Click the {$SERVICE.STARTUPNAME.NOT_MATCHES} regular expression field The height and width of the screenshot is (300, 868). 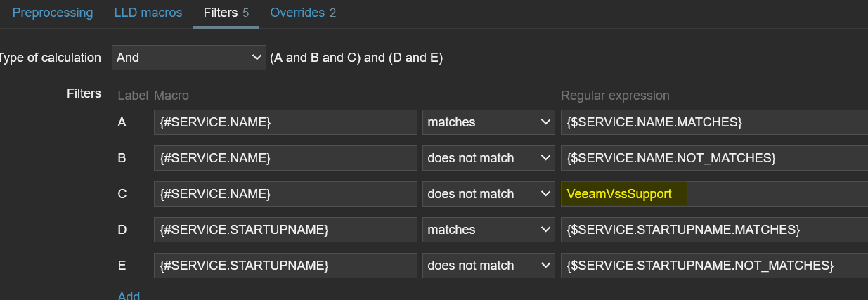tap(713, 266)
